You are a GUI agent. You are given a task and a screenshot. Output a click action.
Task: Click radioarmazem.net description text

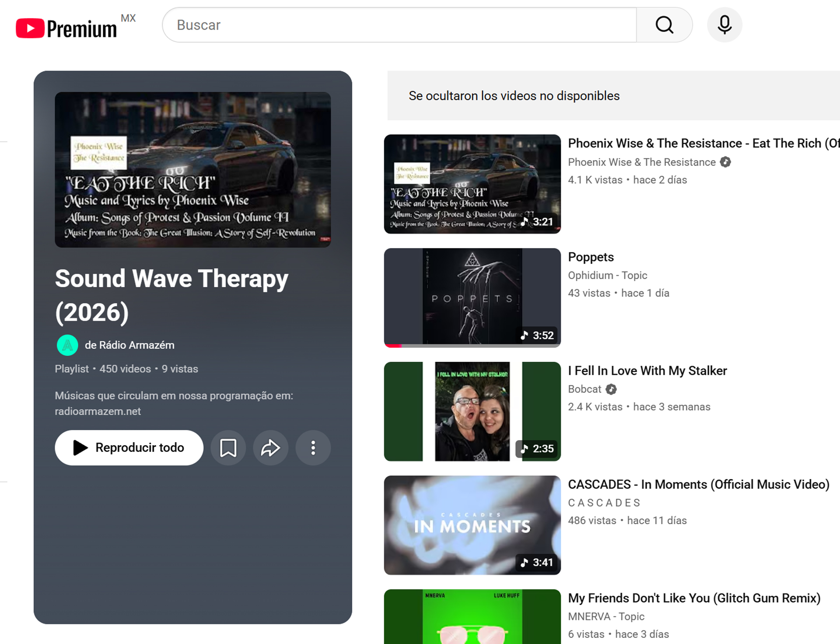click(98, 411)
